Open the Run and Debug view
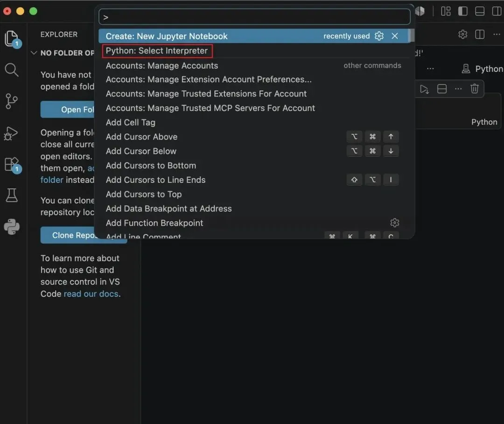This screenshot has height=424, width=504. click(x=11, y=133)
